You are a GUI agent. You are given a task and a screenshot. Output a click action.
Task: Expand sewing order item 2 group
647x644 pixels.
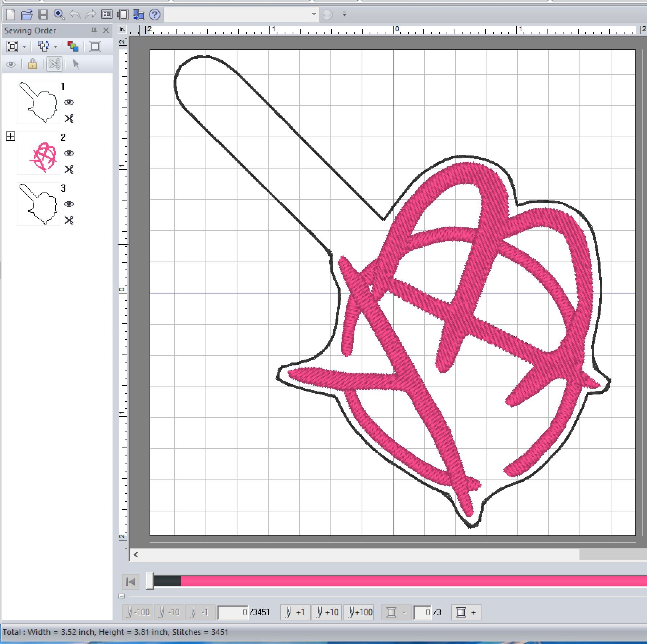point(11,137)
